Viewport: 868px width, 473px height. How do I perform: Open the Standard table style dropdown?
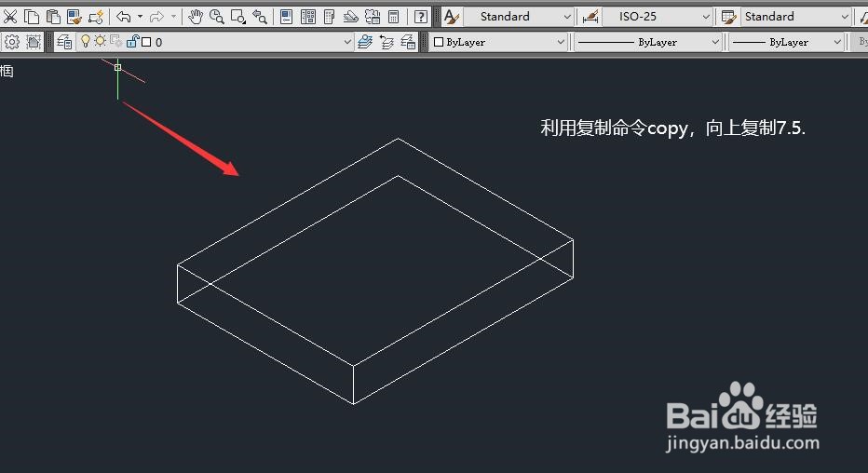(795, 17)
